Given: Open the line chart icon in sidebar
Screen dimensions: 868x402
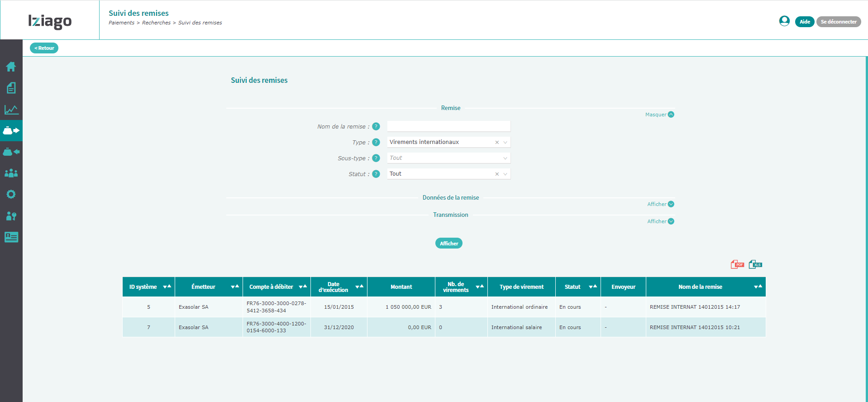Looking at the screenshot, I should click(11, 110).
